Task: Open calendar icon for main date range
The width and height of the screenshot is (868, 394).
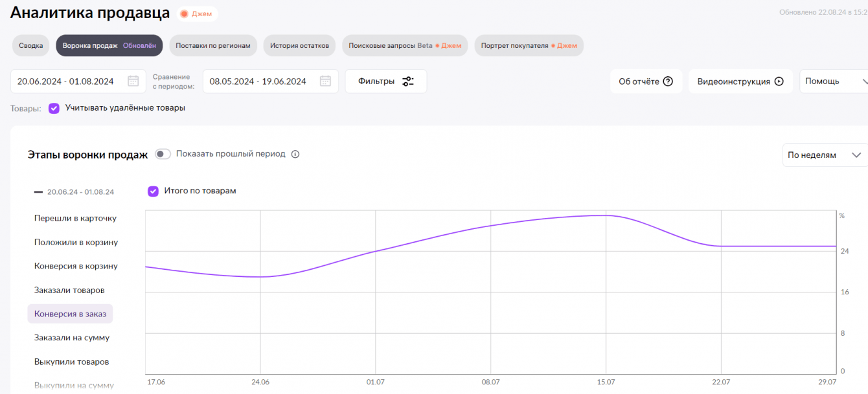Action: [133, 82]
